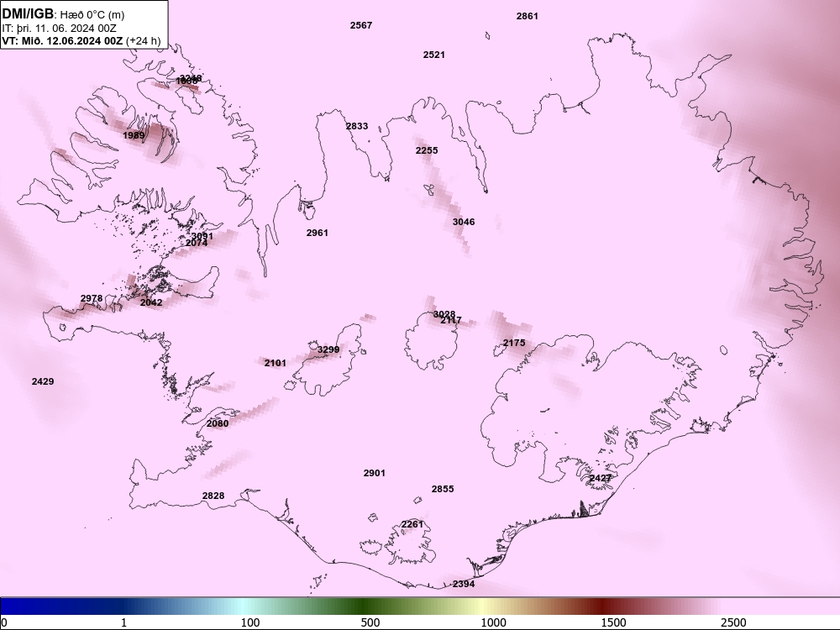The image size is (840, 630).
Task: Click the height value 2394 on the south coast
Action: tap(464, 584)
